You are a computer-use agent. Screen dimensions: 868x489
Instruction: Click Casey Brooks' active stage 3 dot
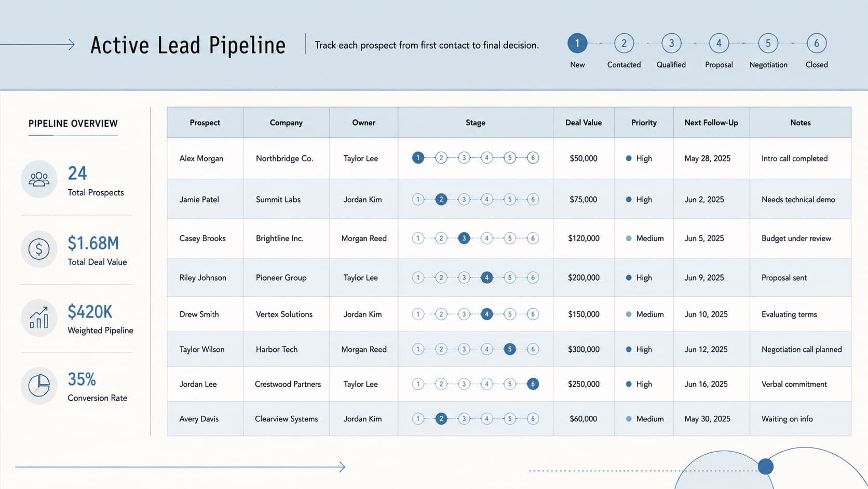[x=464, y=238]
